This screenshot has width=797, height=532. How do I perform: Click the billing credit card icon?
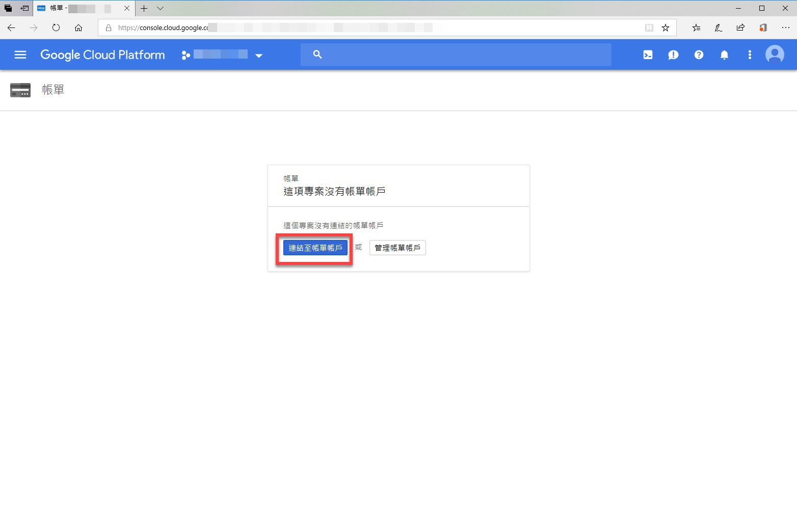(20, 90)
